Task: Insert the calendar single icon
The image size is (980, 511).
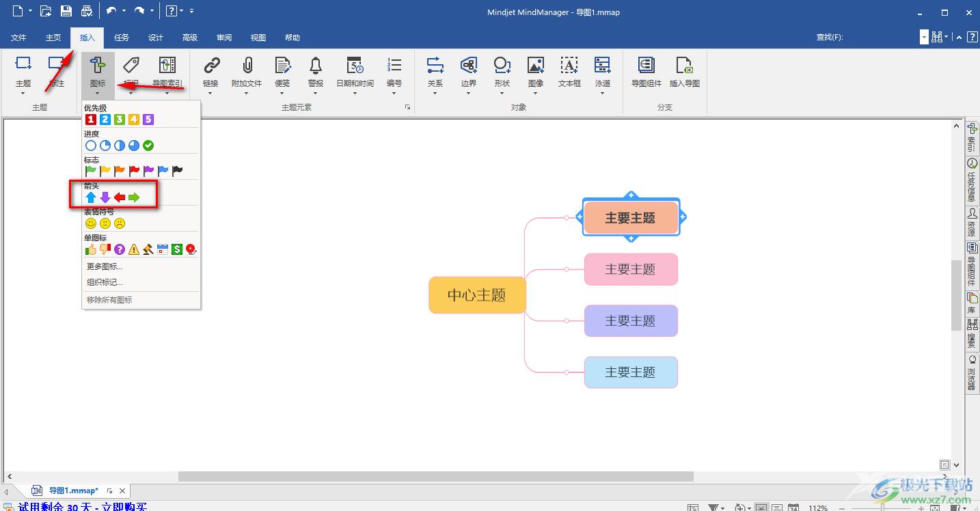Action: 163,249
